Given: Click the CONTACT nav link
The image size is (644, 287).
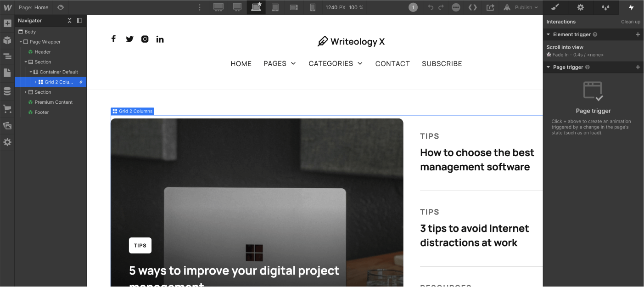Looking at the screenshot, I should 392,63.
